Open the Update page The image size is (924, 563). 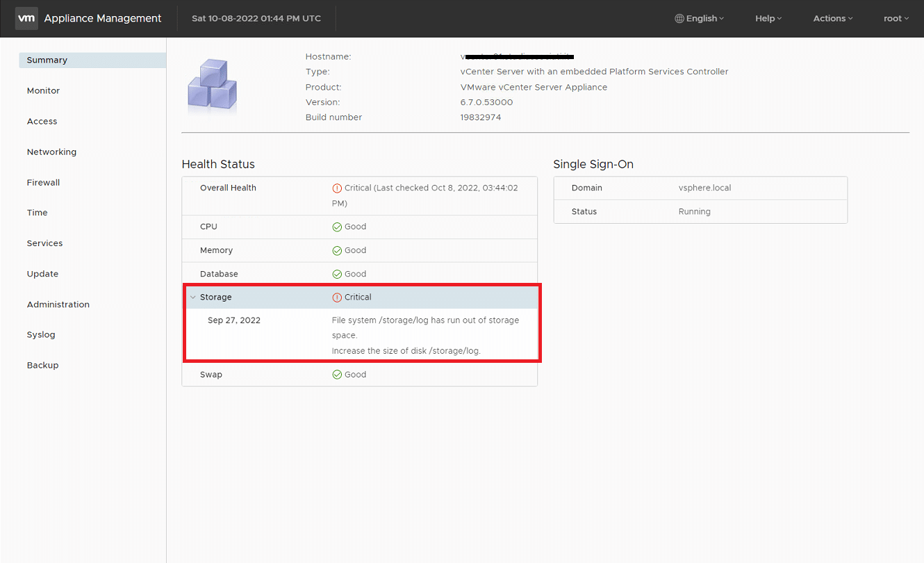pos(42,275)
